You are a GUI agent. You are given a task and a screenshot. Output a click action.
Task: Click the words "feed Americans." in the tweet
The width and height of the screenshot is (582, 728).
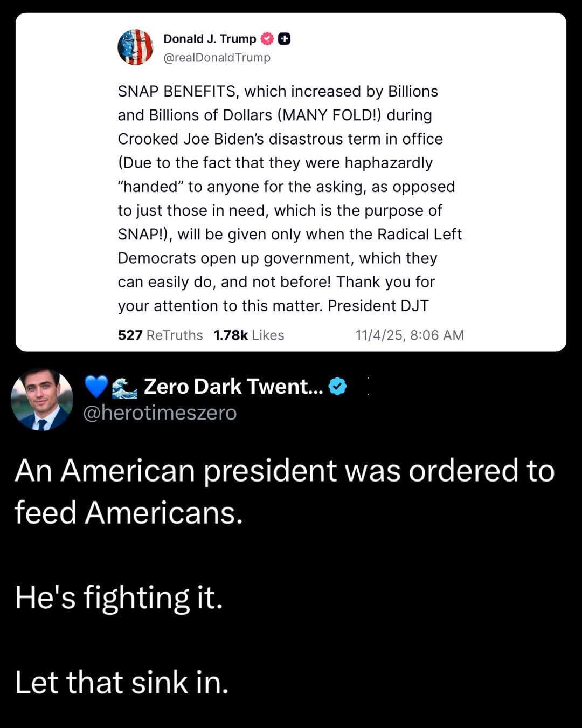pyautogui.click(x=128, y=512)
